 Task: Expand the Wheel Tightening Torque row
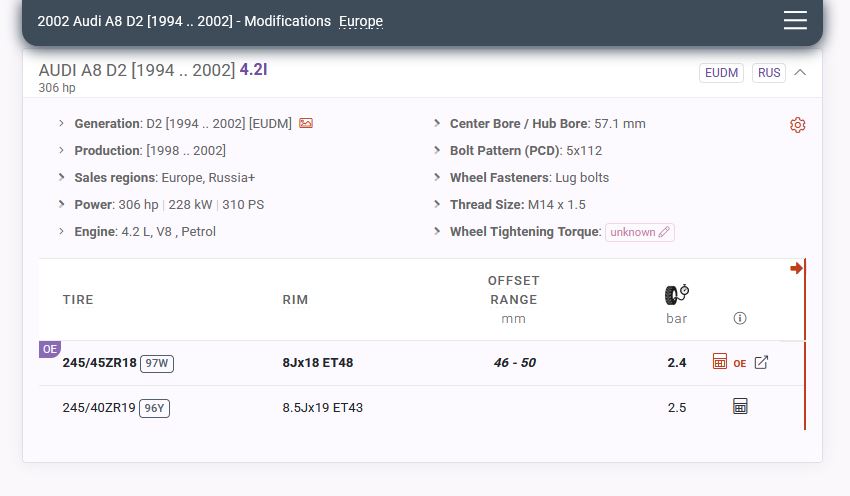click(x=437, y=231)
